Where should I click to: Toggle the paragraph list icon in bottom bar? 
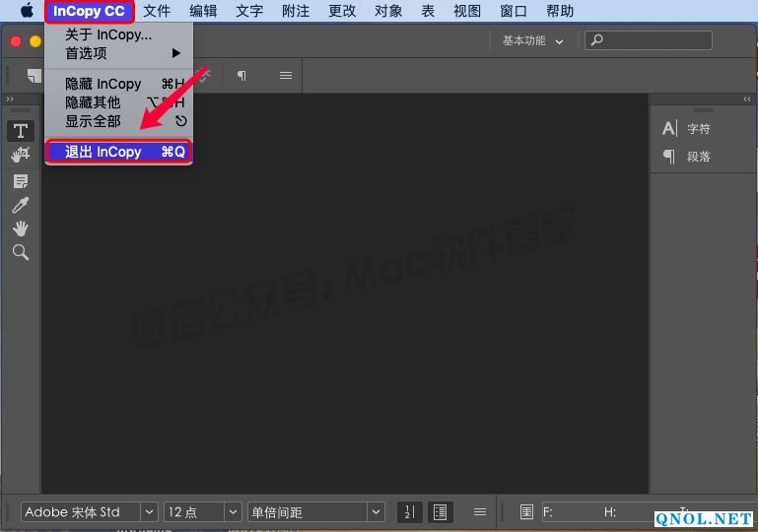[x=440, y=512]
